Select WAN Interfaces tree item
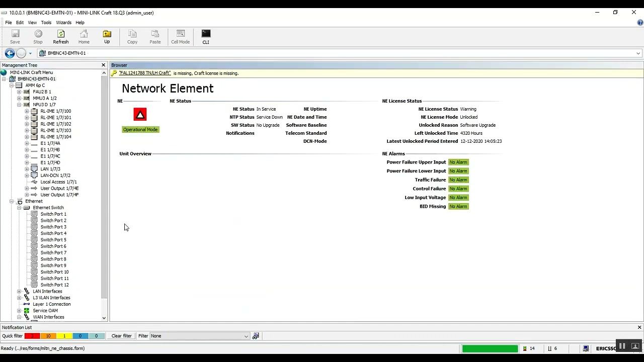Screen dimensions: 644x362 [48, 317]
